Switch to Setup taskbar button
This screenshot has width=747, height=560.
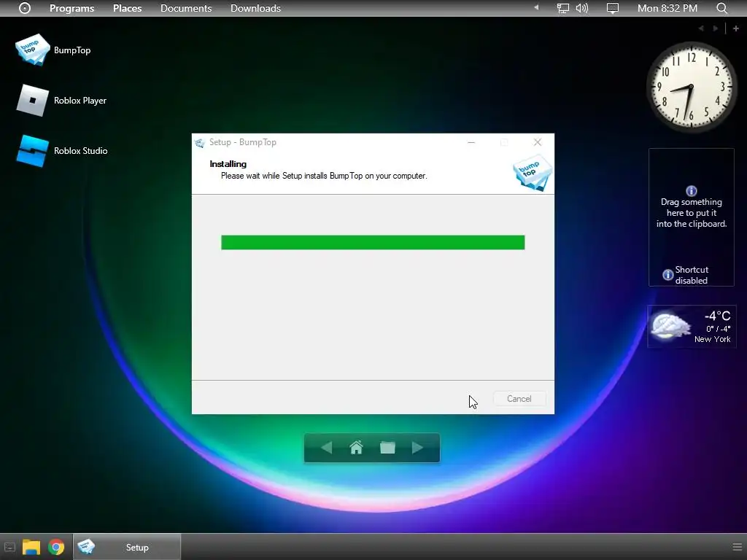(127, 547)
